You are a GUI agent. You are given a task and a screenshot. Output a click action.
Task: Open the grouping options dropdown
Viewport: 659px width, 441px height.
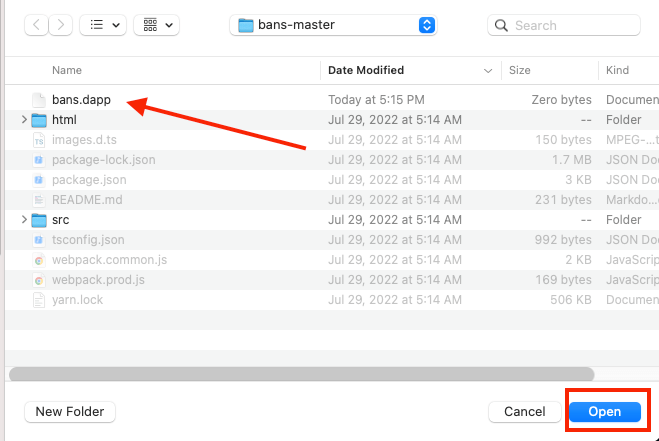[x=156, y=25]
